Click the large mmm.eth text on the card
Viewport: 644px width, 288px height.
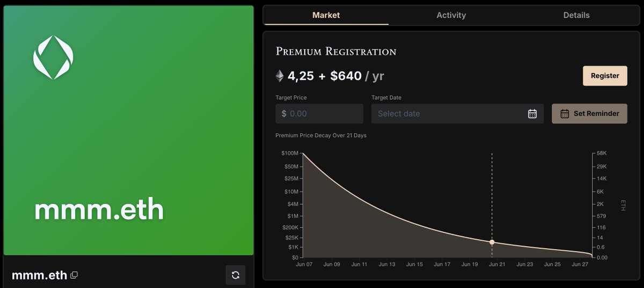pyautogui.click(x=99, y=210)
